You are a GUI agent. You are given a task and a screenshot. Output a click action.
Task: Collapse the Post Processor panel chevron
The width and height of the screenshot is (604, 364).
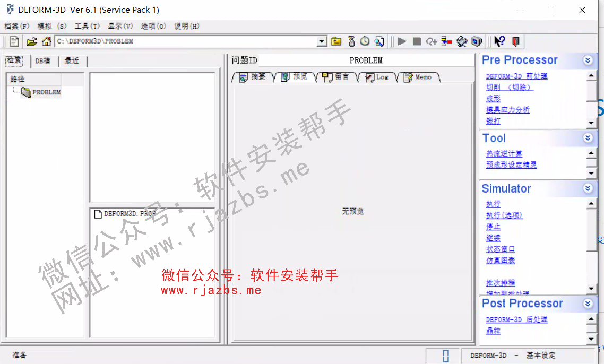click(588, 304)
